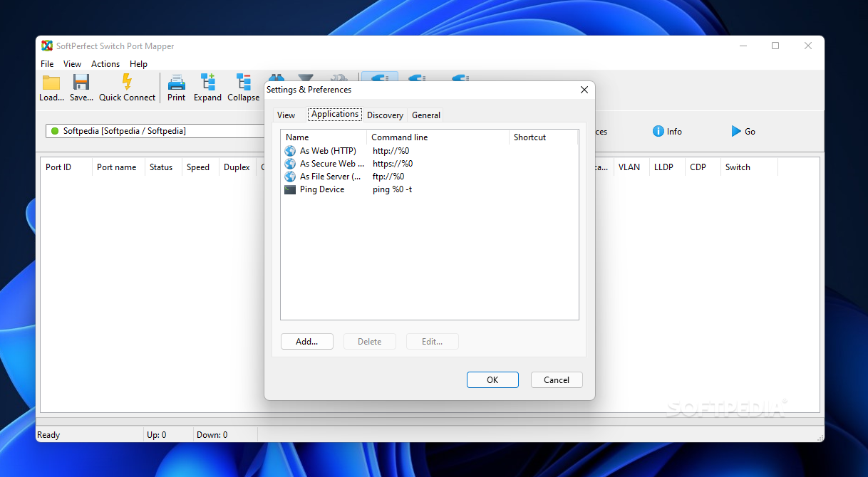868x477 pixels.
Task: Switch to the Discovery tab
Action: [x=385, y=115]
